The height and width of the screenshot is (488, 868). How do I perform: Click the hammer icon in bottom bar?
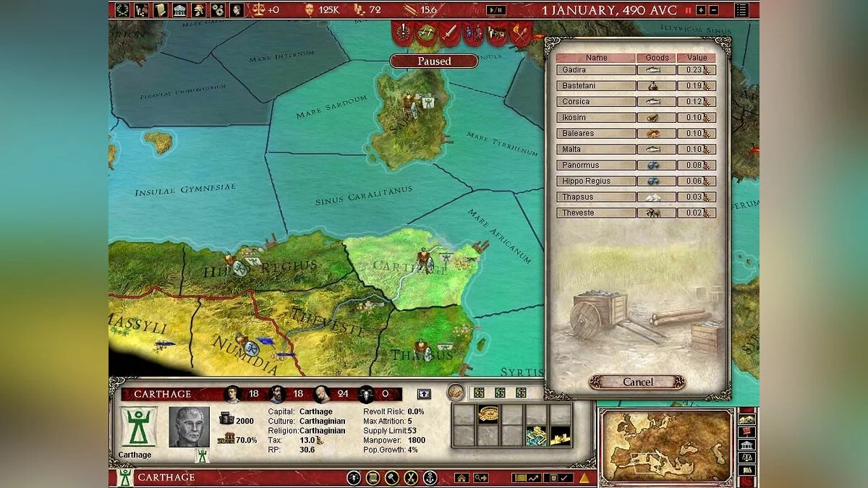391,477
